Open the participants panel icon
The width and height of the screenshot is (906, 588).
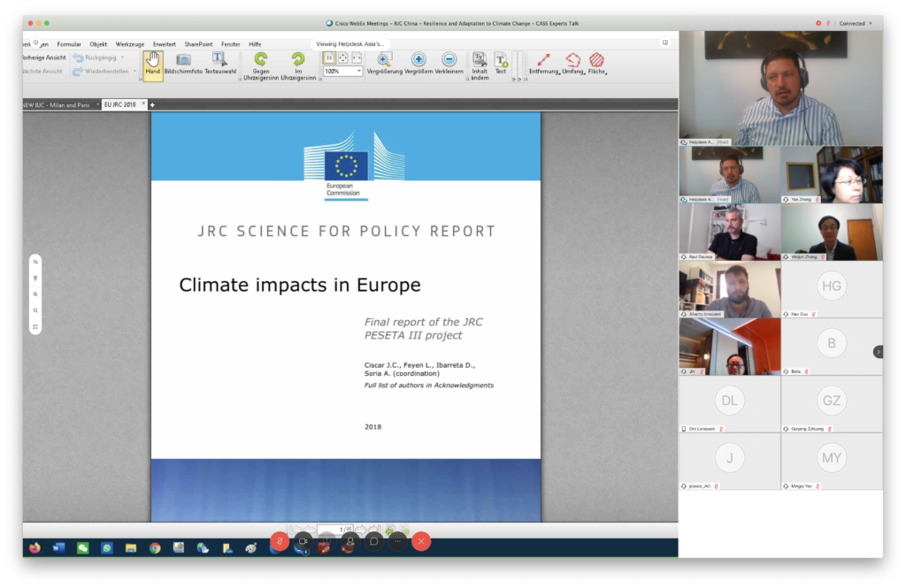(x=350, y=540)
